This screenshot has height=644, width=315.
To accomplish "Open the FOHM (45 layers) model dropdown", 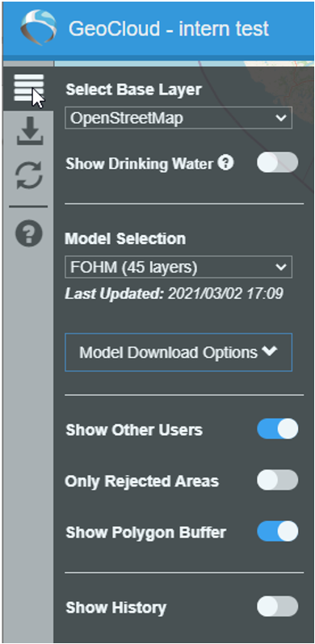I will (x=178, y=267).
